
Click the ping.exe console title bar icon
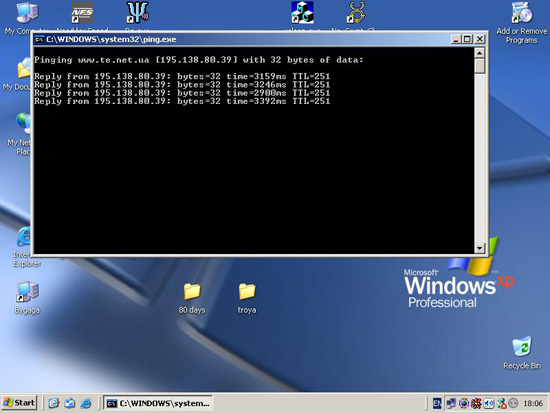click(x=39, y=39)
